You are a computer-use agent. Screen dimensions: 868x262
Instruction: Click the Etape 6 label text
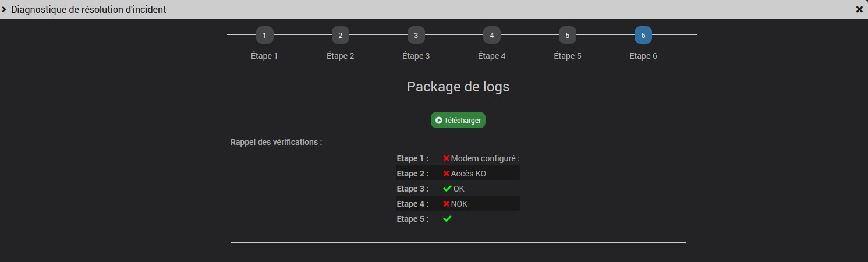click(643, 56)
